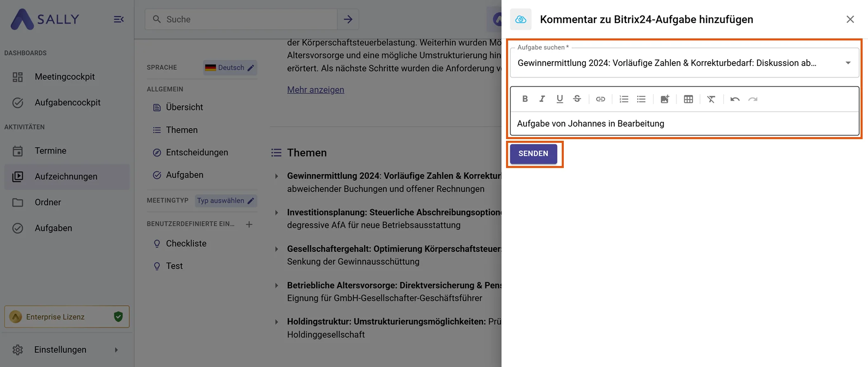Click the search magnifier icon

coord(157,19)
